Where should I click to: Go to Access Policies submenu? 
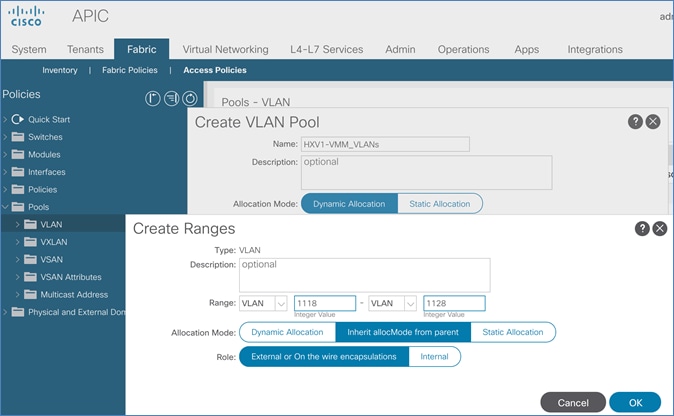pos(215,70)
